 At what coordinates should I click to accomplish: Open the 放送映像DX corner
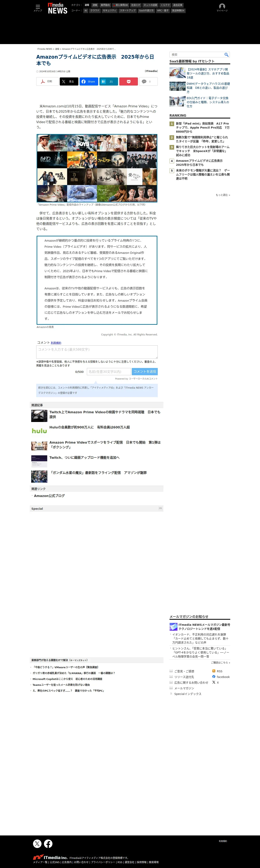pyautogui.click(x=178, y=11)
